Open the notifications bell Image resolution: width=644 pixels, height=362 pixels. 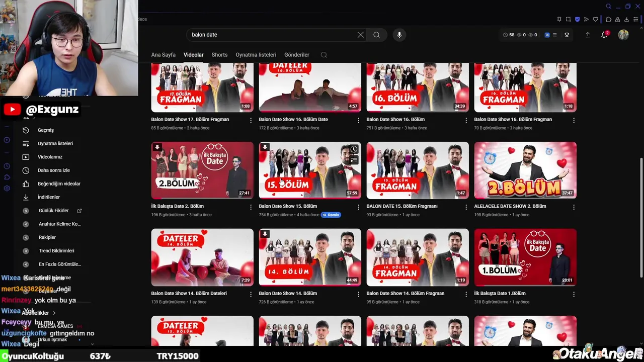tap(605, 35)
